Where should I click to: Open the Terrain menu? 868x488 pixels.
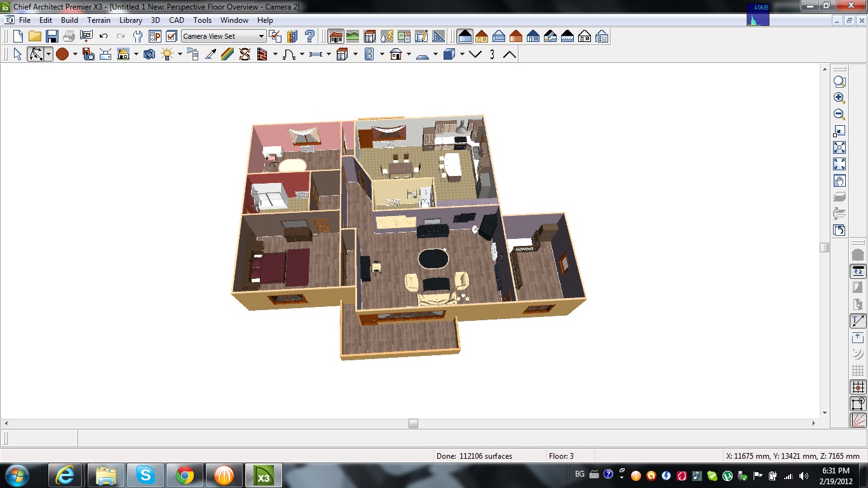pyautogui.click(x=98, y=20)
